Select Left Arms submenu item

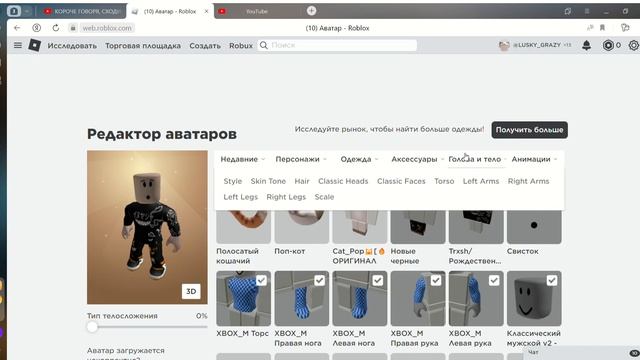point(481,181)
